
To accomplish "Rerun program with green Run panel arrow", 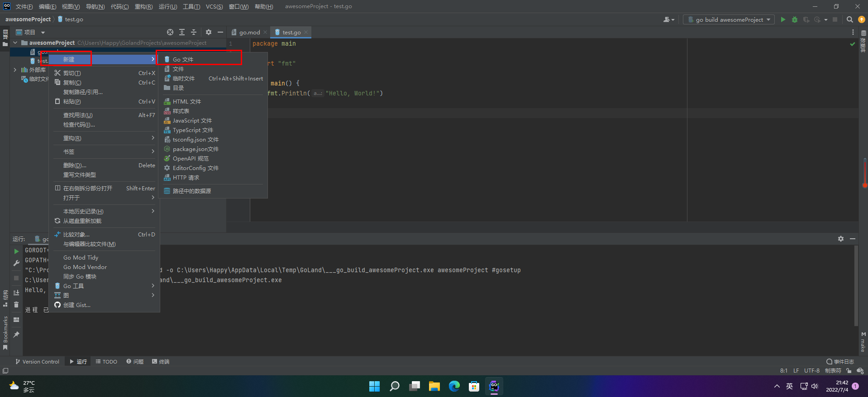I will coord(16,251).
